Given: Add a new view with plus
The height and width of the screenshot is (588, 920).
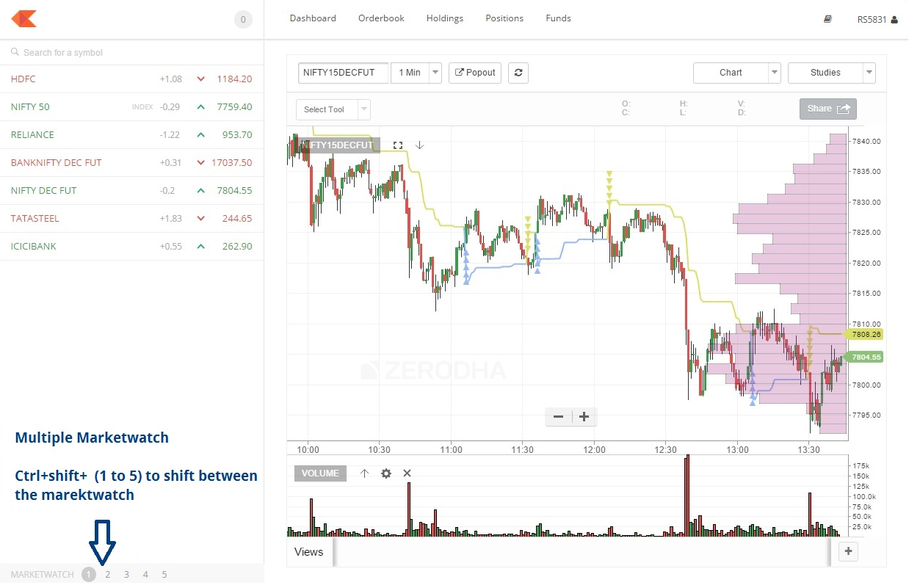Looking at the screenshot, I should click(848, 551).
